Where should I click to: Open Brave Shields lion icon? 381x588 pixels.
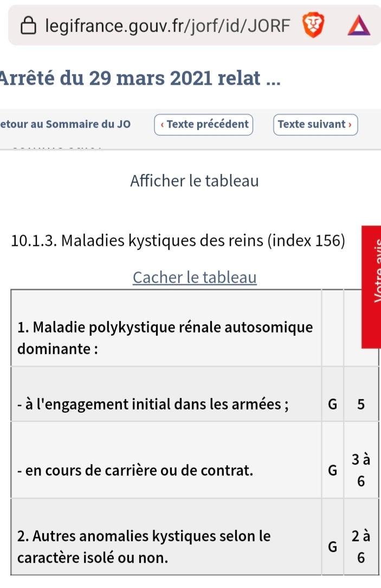[x=313, y=25]
